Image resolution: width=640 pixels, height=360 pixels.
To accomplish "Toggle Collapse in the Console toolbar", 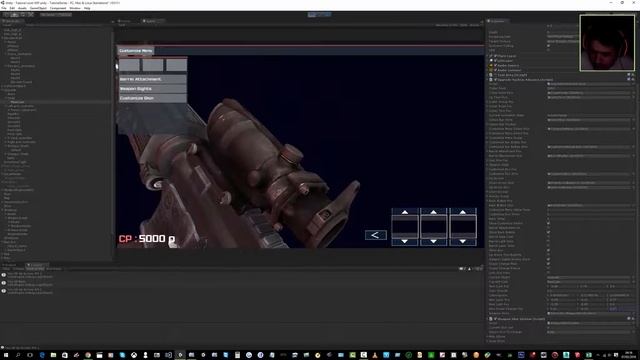I will pyautogui.click(x=18, y=269).
